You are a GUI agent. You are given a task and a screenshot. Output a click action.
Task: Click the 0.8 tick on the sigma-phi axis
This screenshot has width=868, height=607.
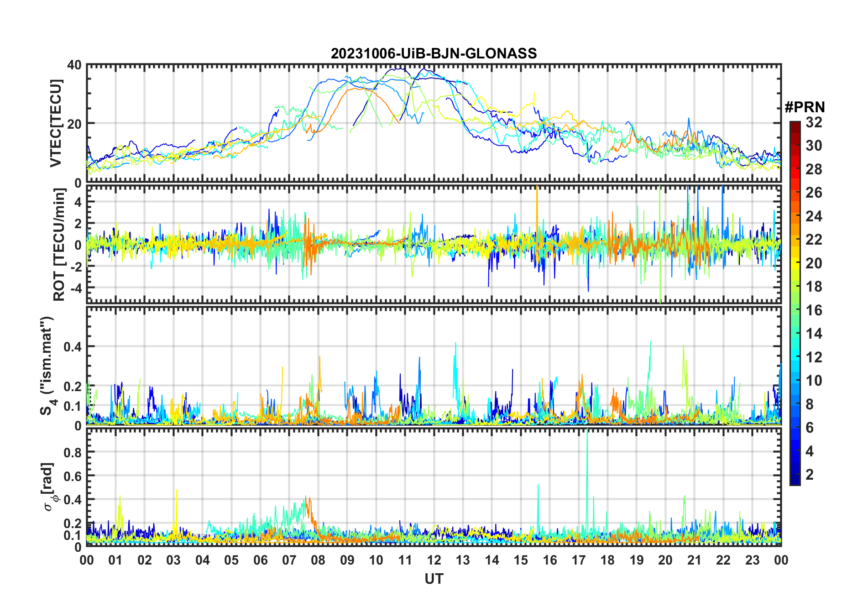[x=72, y=452]
